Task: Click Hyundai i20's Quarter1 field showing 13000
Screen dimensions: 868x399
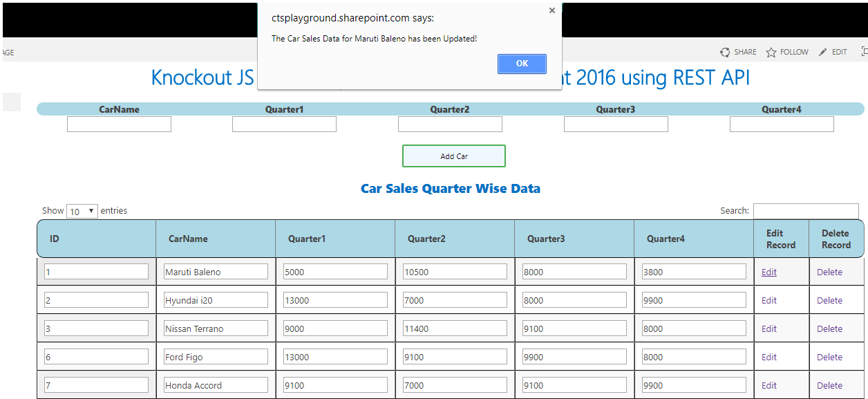Action: tap(335, 300)
